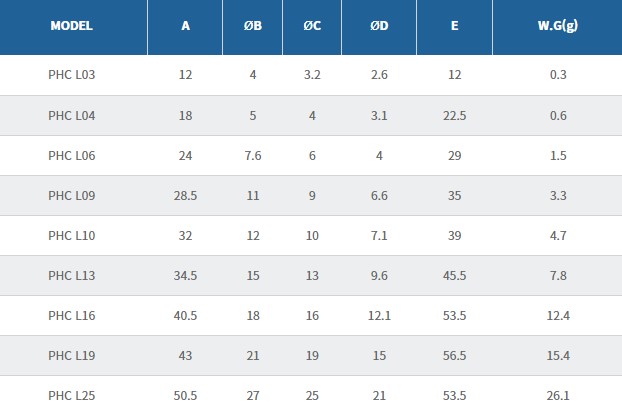Select the PHC L09 model cell
Screen dimensions: 622x413
(x=72, y=195)
